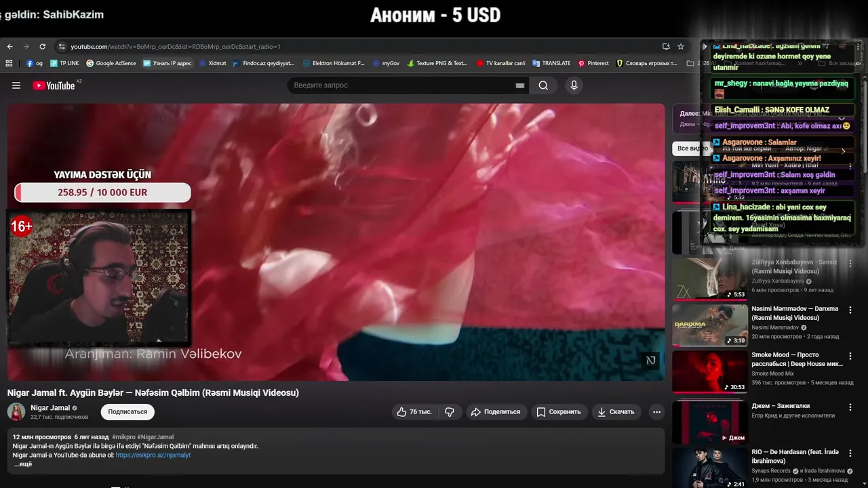868x488 pixels.
Task: Dislike the video with thumbs-down
Action: coord(450,411)
